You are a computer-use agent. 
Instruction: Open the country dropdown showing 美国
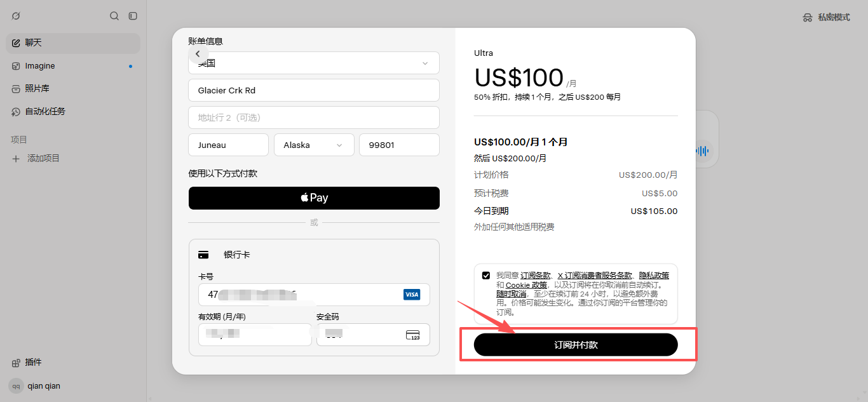click(x=314, y=63)
